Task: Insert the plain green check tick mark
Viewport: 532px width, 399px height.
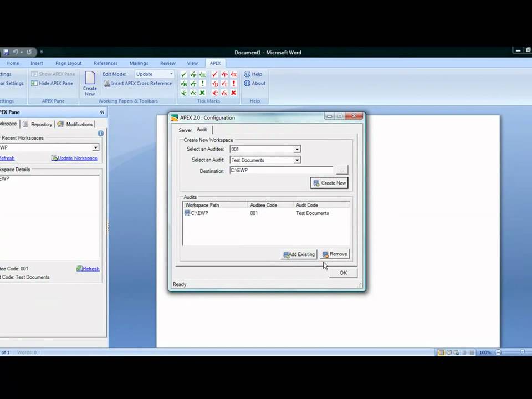Action: click(184, 74)
